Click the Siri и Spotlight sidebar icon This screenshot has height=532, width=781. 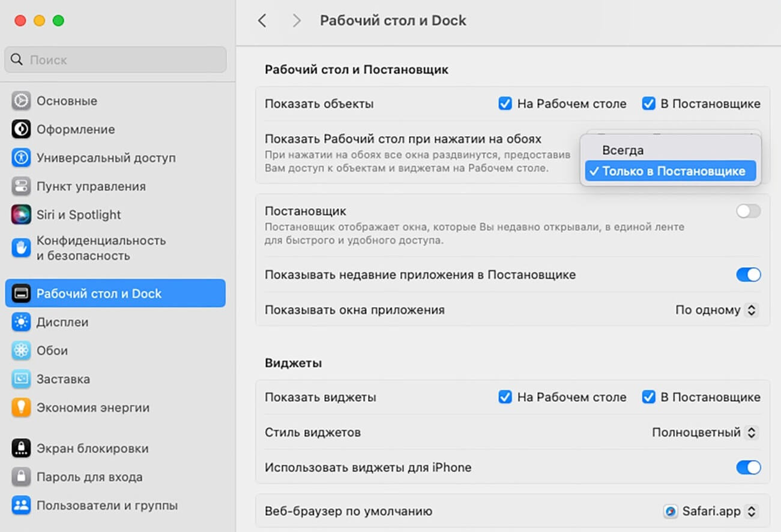coord(21,215)
